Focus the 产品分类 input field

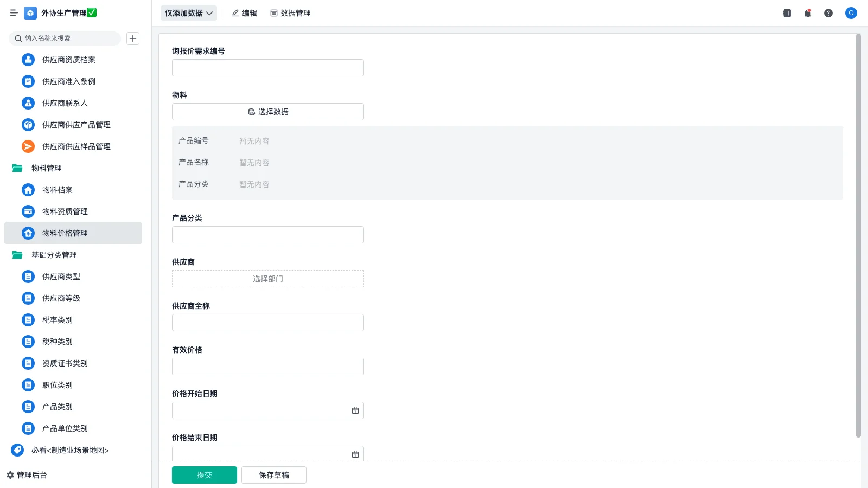(268, 235)
